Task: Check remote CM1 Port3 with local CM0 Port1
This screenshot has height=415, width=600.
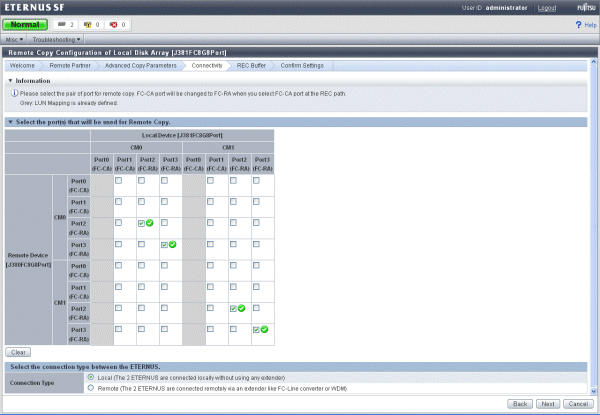Action: tap(119, 329)
